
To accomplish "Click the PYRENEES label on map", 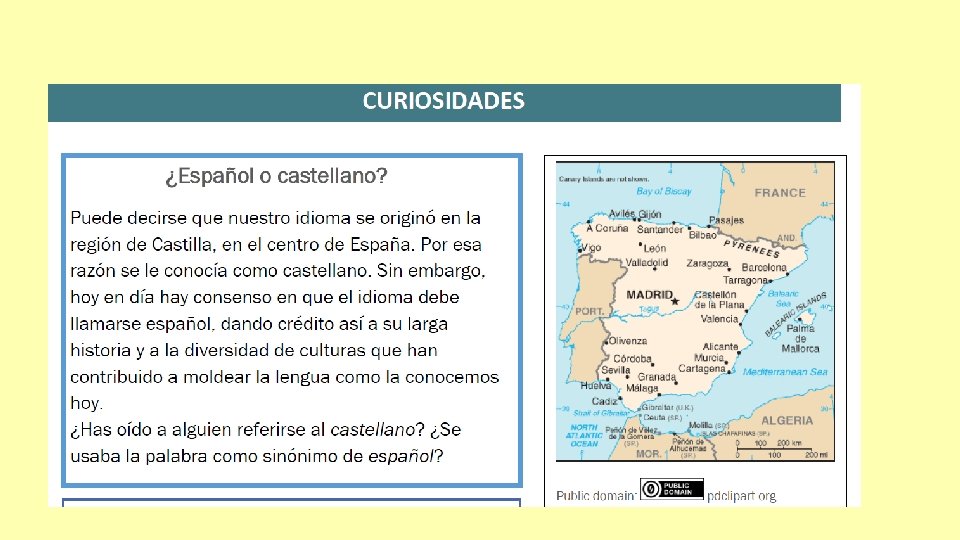I will (x=751, y=249).
